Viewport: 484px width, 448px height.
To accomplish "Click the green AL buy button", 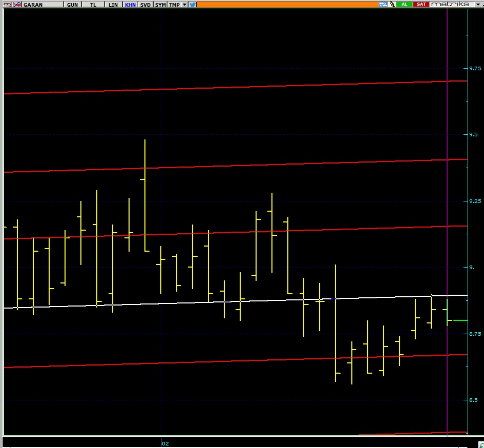I will click(x=405, y=4).
